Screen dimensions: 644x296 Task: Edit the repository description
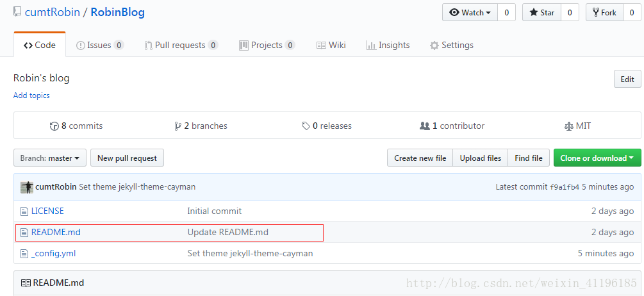627,79
